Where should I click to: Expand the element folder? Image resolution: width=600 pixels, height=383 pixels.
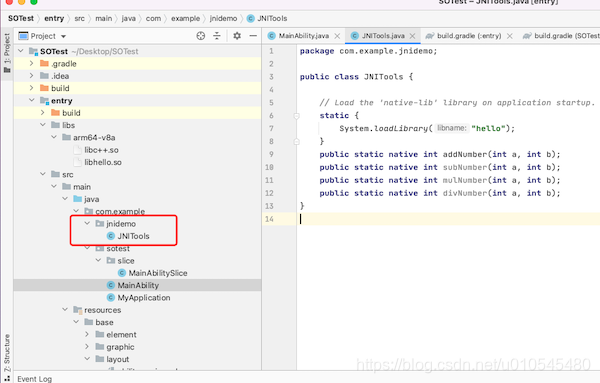click(x=87, y=334)
